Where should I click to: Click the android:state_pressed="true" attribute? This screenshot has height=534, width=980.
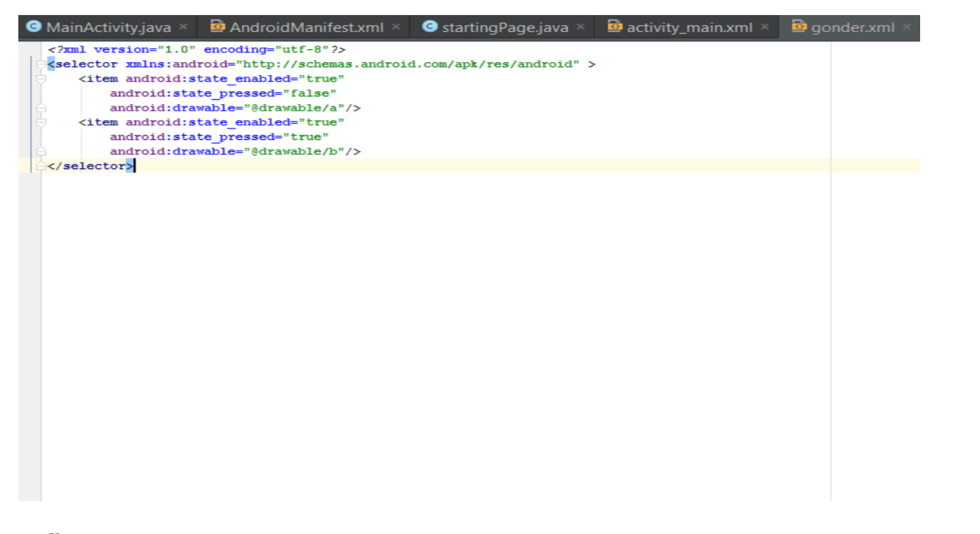point(219,137)
